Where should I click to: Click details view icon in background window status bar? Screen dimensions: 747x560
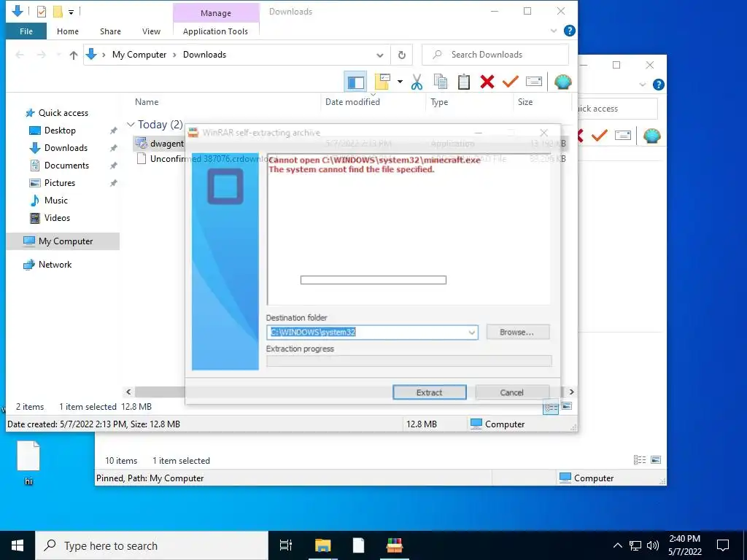(x=640, y=460)
